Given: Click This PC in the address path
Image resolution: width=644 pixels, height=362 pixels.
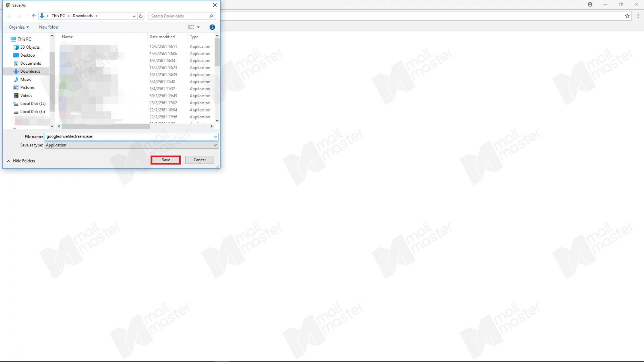Looking at the screenshot, I should (58, 16).
